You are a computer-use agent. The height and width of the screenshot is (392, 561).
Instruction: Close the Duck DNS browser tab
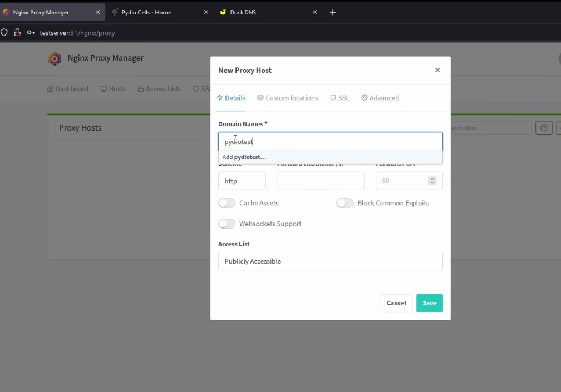(314, 12)
